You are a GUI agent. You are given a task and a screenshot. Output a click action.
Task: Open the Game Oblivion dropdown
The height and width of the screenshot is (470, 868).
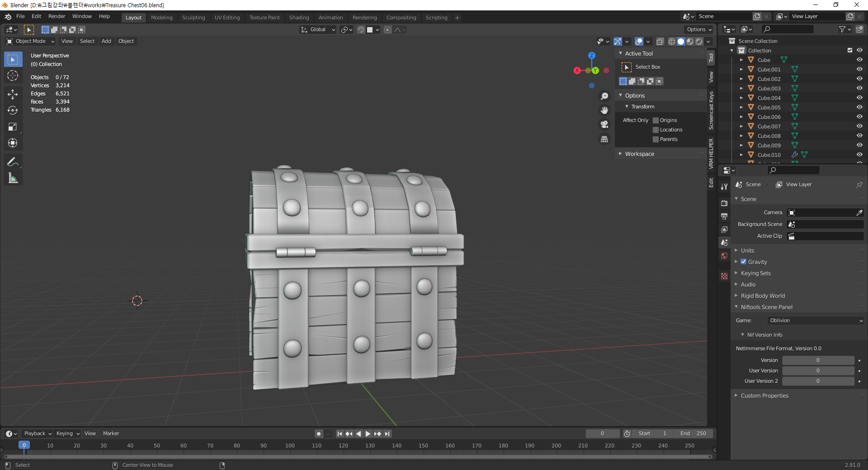(x=816, y=320)
